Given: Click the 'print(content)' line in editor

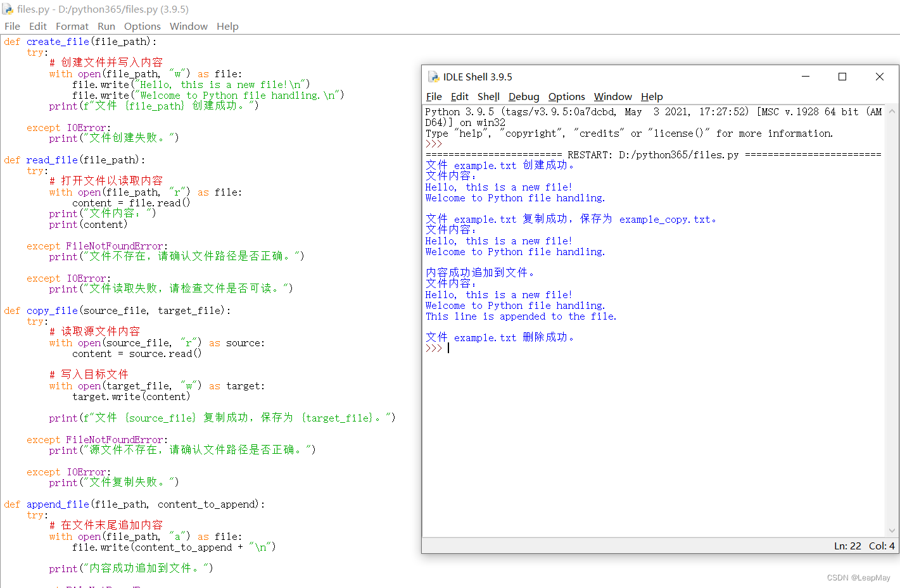Looking at the screenshot, I should point(88,225).
